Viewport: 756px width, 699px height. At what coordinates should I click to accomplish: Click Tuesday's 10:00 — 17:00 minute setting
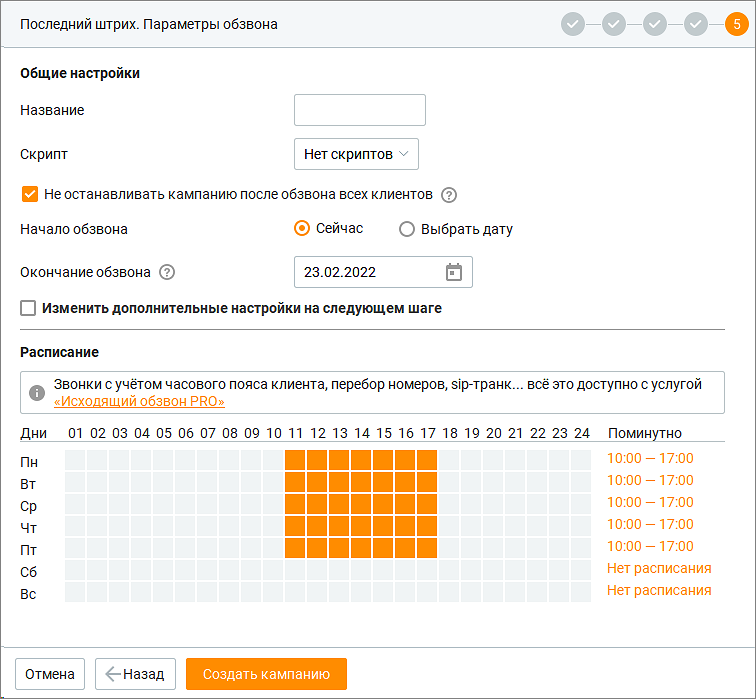650,481
